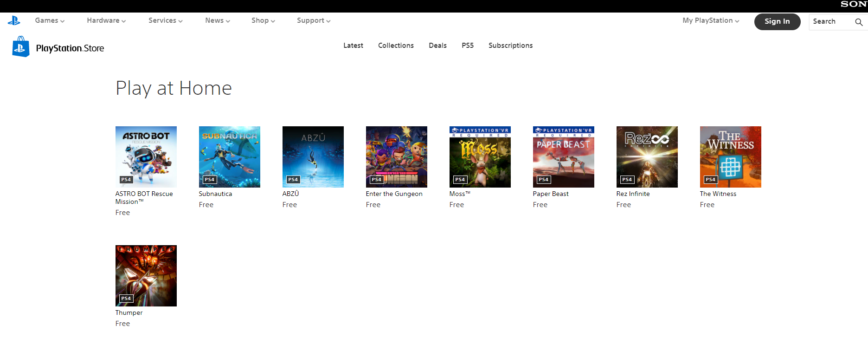Click the Sony logo in top bar
868x345 pixels.
[x=854, y=4]
